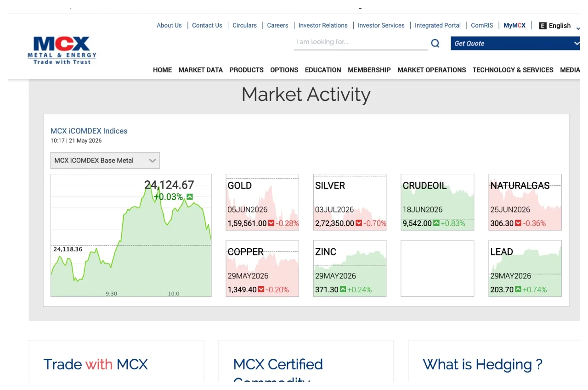Open the MEDIA menu
The width and height of the screenshot is (588, 390).
[x=570, y=70]
